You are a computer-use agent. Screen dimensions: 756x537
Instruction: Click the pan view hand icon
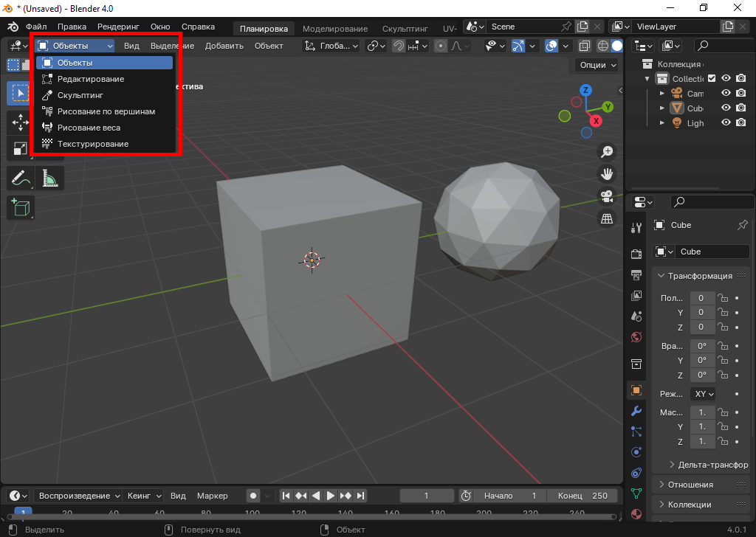[x=607, y=174]
